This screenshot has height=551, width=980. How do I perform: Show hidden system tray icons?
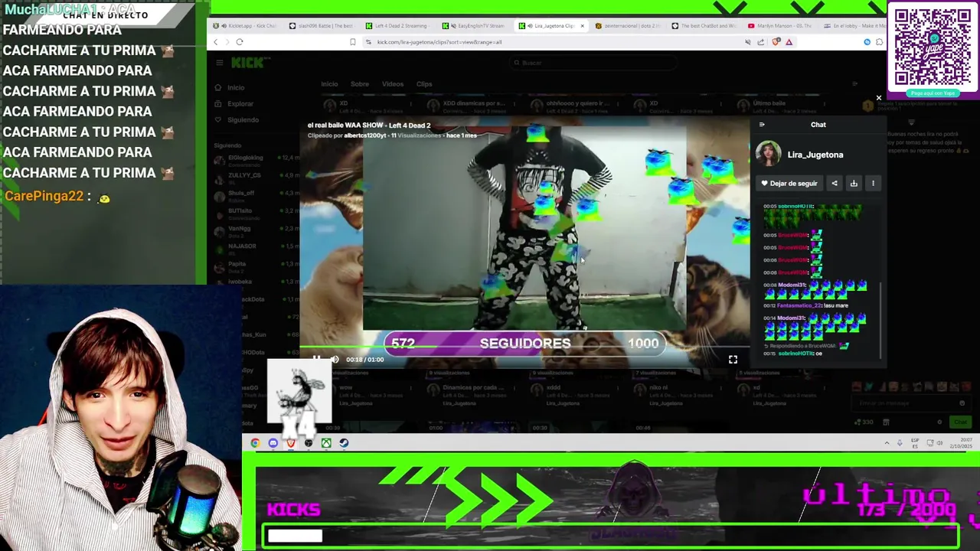[x=887, y=443]
